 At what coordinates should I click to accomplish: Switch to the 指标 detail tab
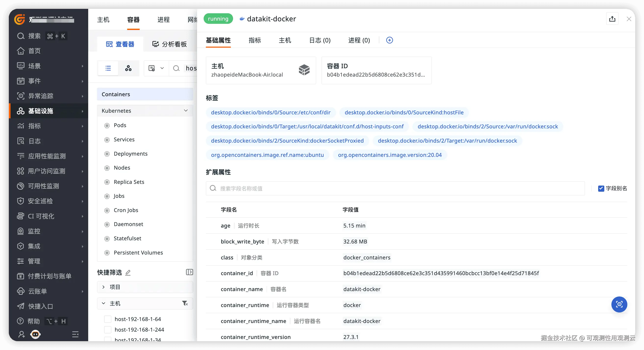[255, 40]
